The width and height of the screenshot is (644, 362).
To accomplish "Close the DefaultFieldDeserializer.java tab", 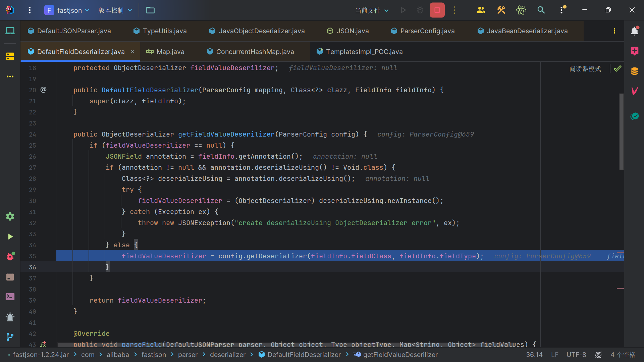I will point(132,51).
